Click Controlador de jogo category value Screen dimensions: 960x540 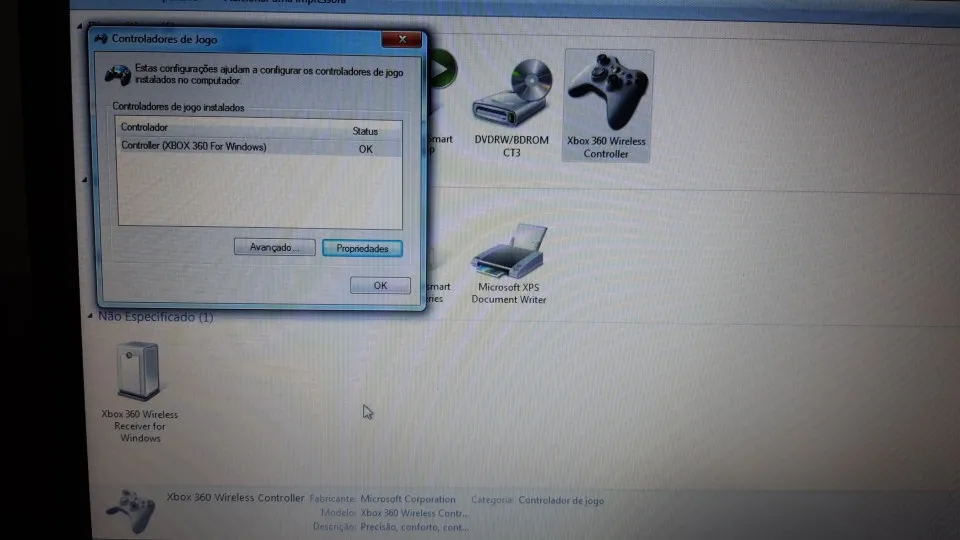tap(561, 500)
